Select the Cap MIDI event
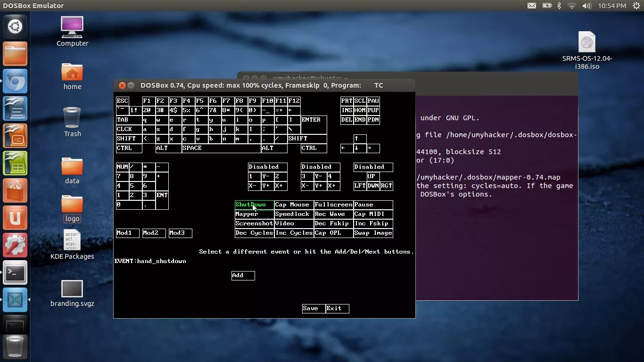This screenshot has width=644, height=362. click(373, 214)
